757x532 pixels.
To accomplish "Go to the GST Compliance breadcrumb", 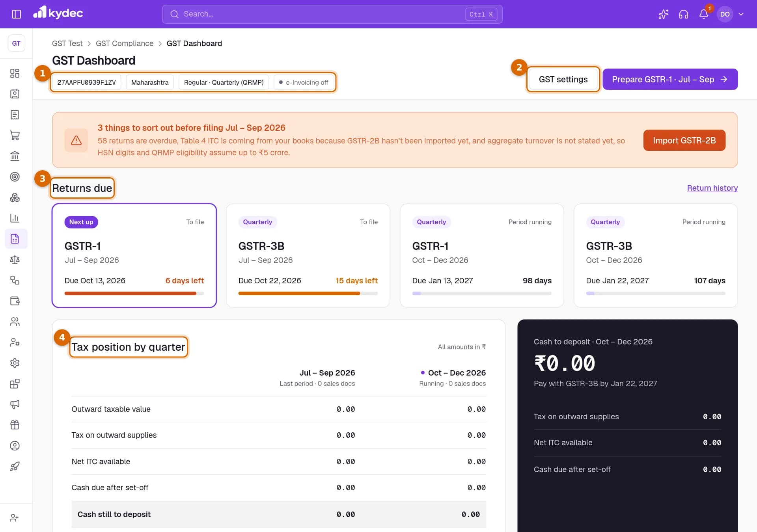I will pyautogui.click(x=125, y=43).
